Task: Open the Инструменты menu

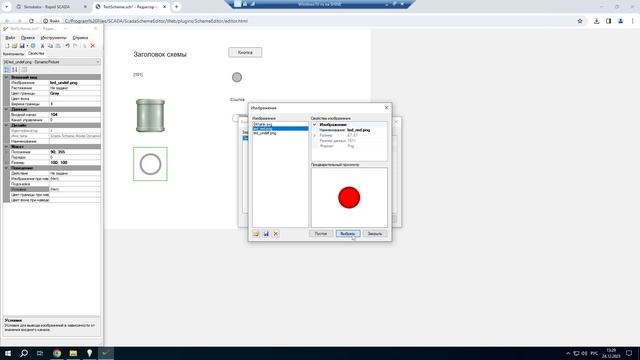Action: pos(53,38)
